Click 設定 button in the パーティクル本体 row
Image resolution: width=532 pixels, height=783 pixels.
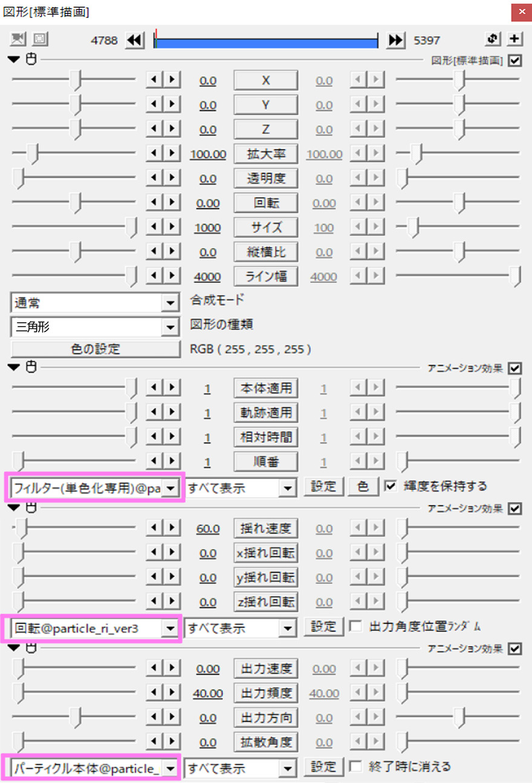323,766
